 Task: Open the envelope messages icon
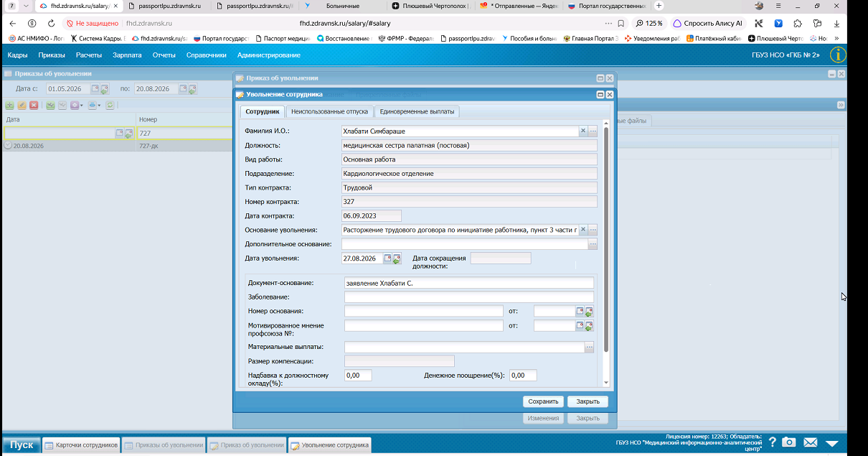[x=811, y=442]
